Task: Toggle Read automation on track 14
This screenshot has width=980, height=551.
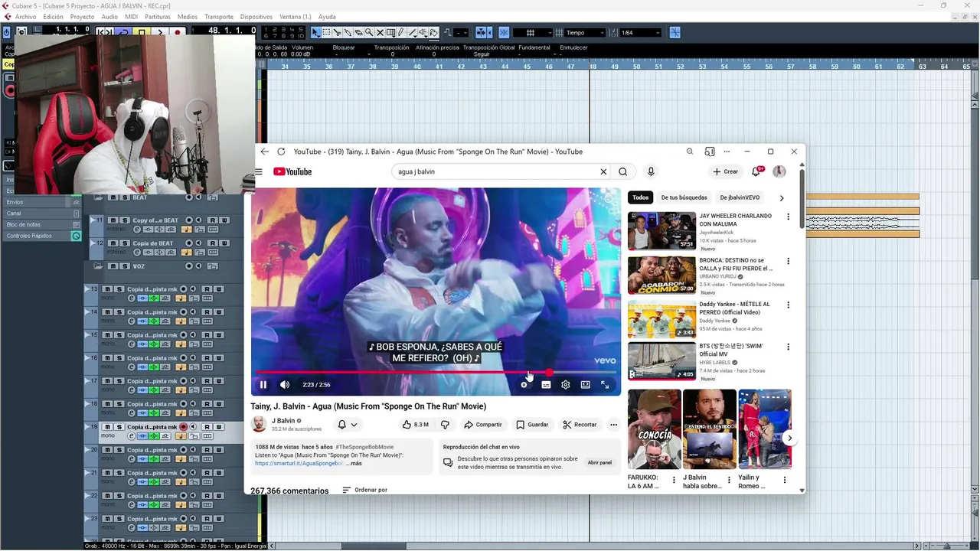Action: click(x=207, y=312)
